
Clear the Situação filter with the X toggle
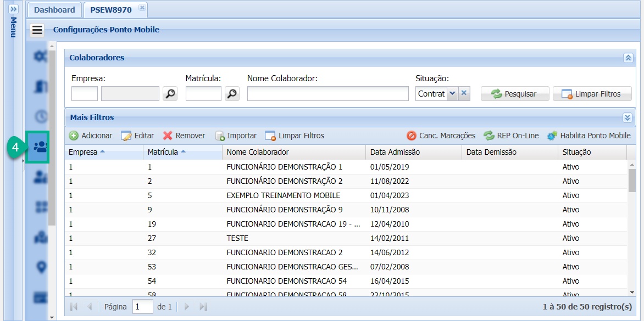tap(463, 93)
